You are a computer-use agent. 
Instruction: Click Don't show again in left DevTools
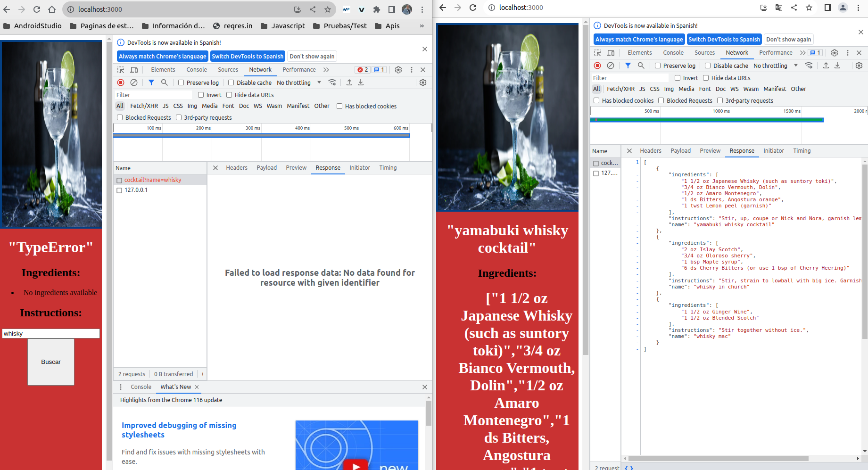(x=312, y=56)
